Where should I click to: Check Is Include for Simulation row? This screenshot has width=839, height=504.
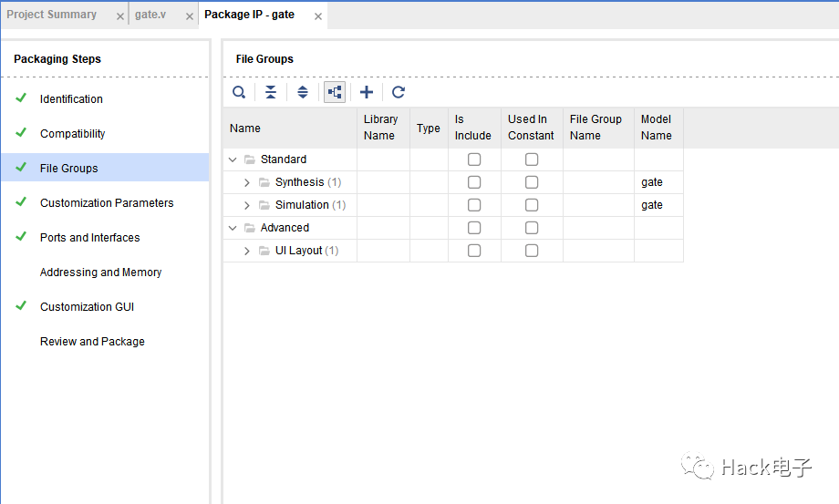474,205
